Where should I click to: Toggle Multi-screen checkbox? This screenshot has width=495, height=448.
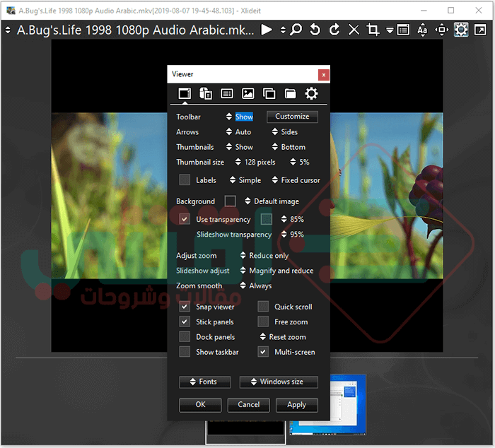263,352
